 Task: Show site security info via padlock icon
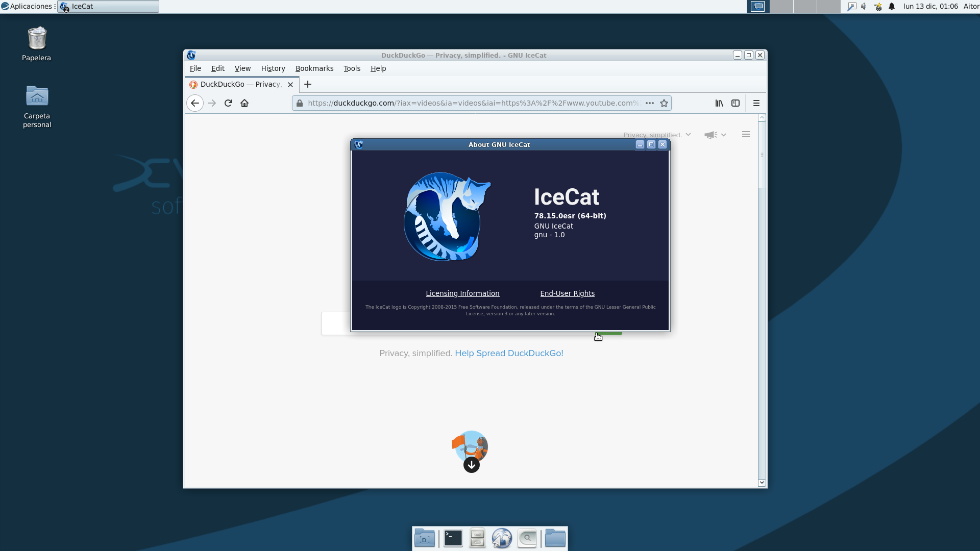tap(300, 103)
